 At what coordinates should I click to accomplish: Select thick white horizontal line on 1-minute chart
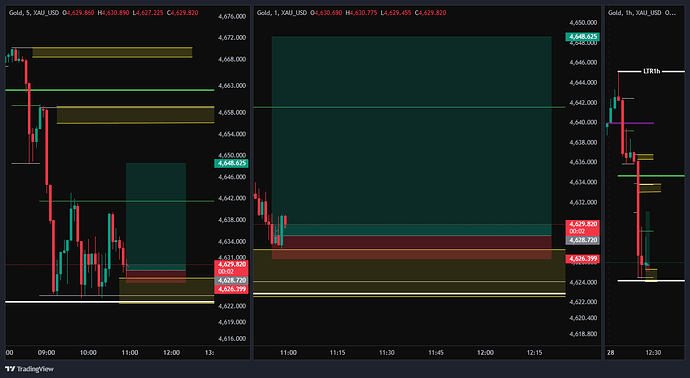(409, 294)
